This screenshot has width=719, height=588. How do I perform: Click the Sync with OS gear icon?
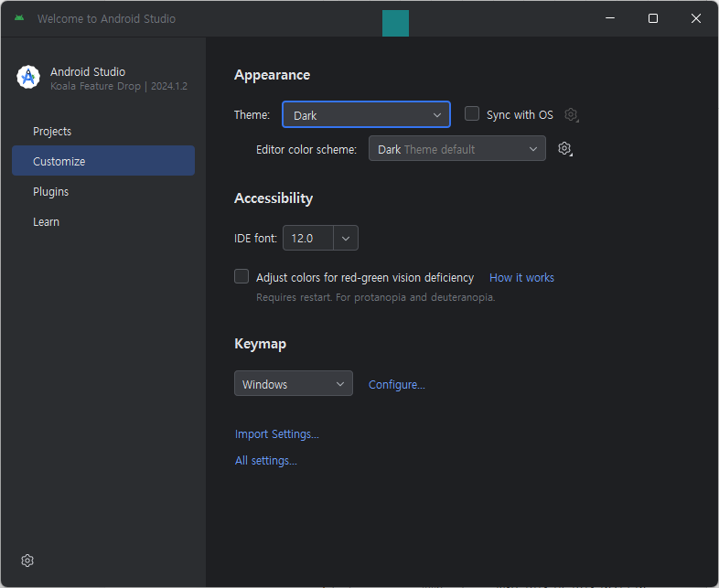[572, 114]
